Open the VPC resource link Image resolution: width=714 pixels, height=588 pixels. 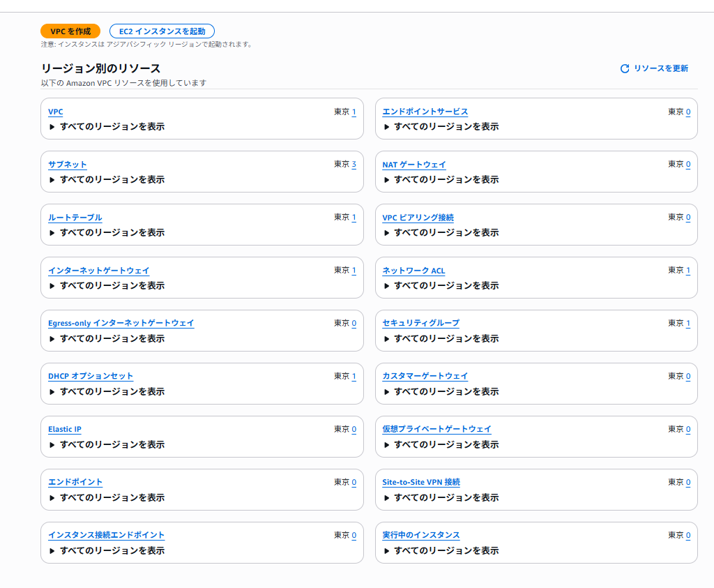[x=55, y=112]
